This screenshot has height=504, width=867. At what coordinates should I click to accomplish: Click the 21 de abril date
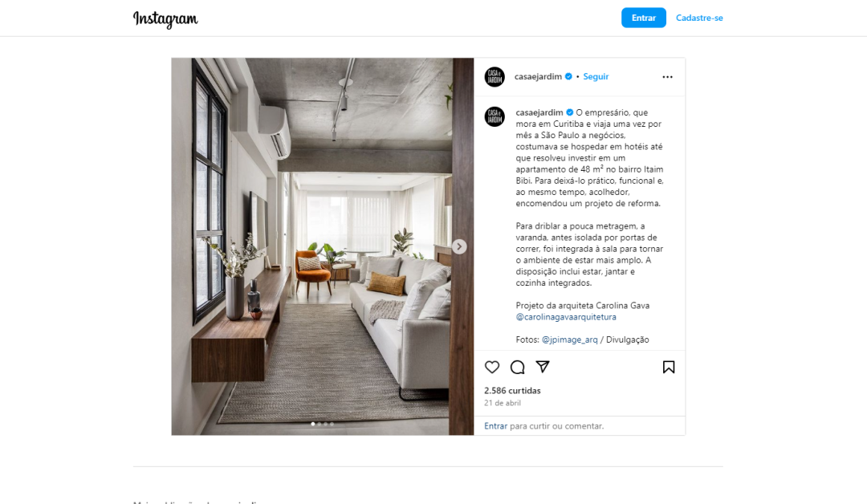(502, 403)
